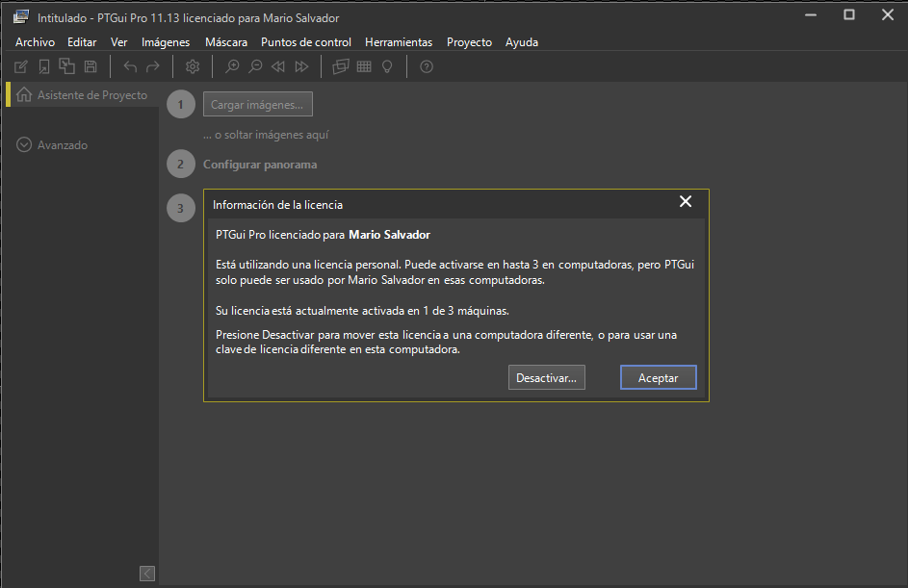
Task: Open the Editar menu
Action: click(x=82, y=42)
